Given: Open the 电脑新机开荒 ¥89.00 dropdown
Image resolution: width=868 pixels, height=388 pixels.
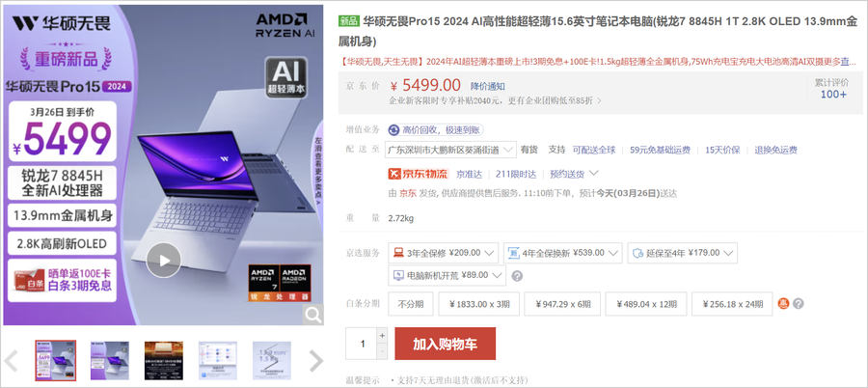Looking at the screenshot, I should point(448,275).
